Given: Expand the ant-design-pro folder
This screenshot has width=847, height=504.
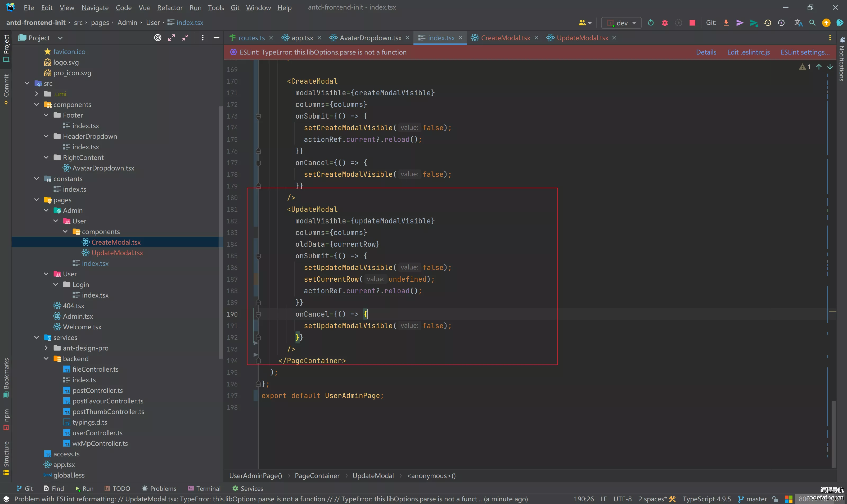Looking at the screenshot, I should 46,348.
